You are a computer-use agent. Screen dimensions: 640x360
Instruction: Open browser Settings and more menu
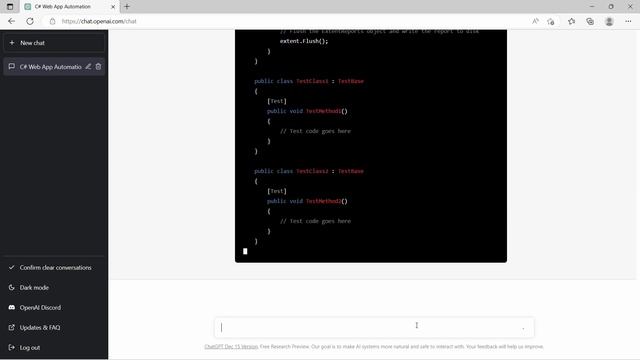[628, 21]
